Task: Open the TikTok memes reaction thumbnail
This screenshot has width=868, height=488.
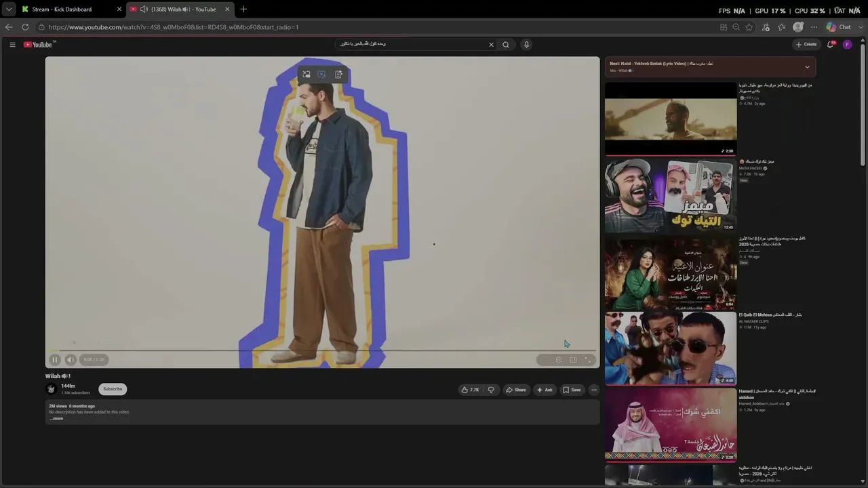Action: click(x=671, y=195)
